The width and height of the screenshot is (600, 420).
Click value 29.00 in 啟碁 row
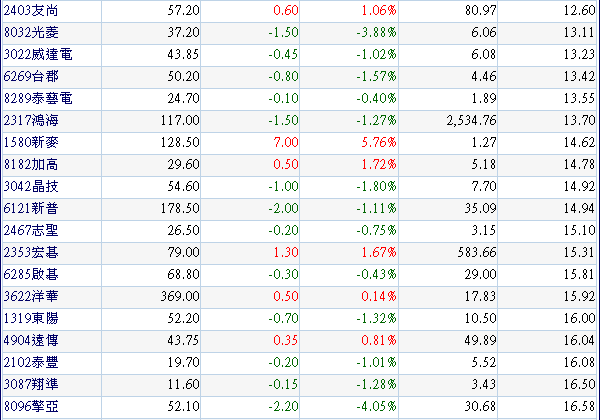pos(481,274)
